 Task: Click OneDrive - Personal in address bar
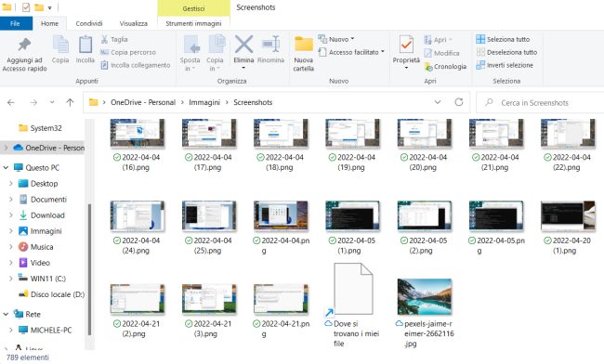pyautogui.click(x=143, y=102)
